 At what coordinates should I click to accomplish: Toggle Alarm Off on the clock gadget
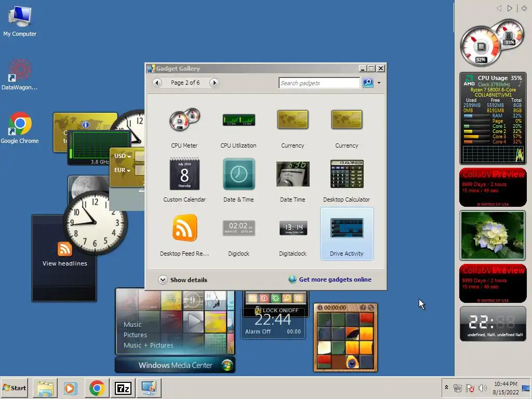pyautogui.click(x=258, y=331)
